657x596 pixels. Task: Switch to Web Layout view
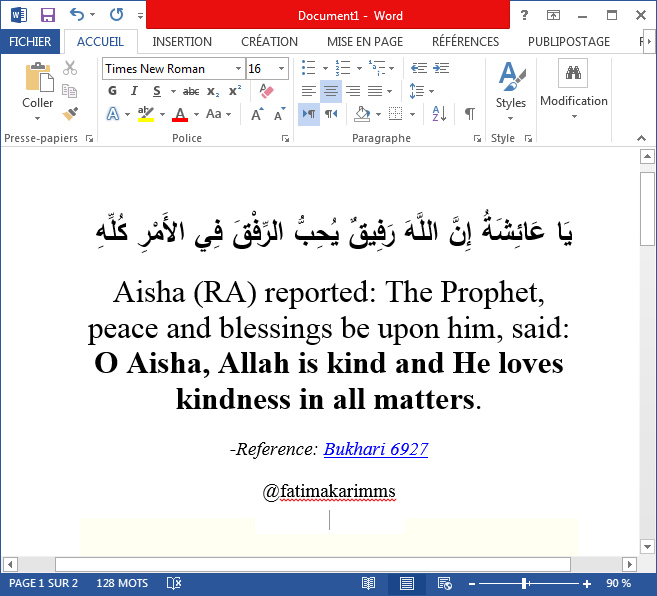pos(445,583)
